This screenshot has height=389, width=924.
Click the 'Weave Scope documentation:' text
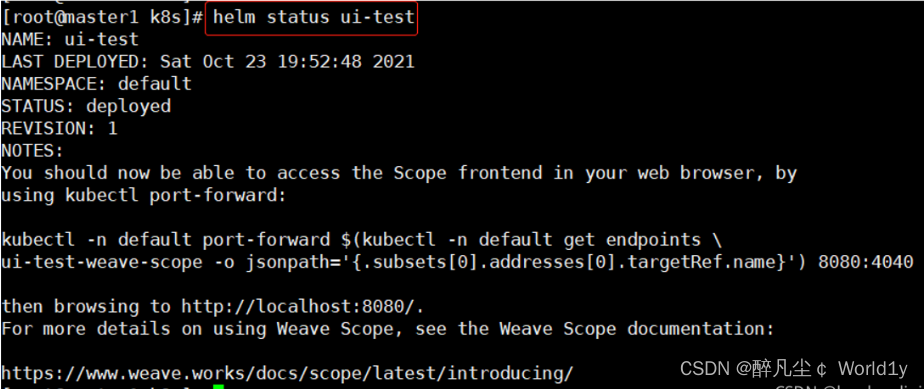click(x=637, y=329)
